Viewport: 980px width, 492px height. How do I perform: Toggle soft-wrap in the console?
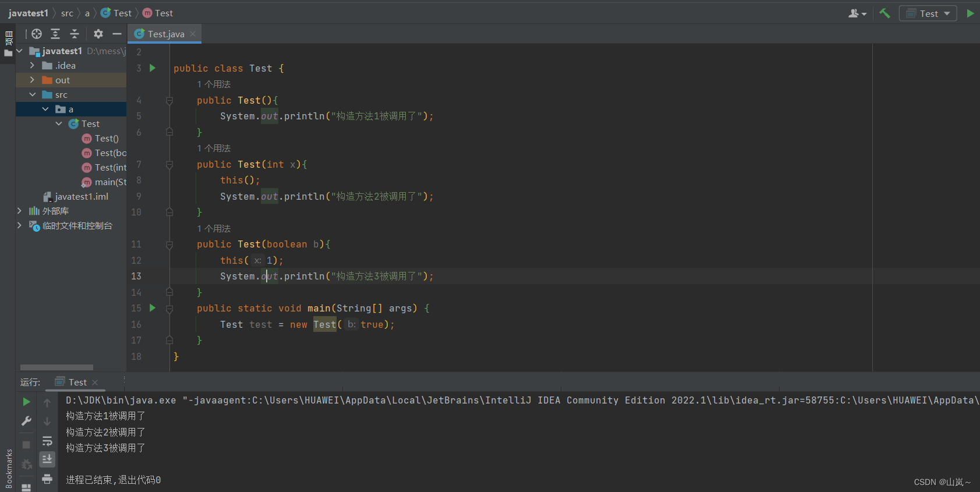click(x=47, y=441)
